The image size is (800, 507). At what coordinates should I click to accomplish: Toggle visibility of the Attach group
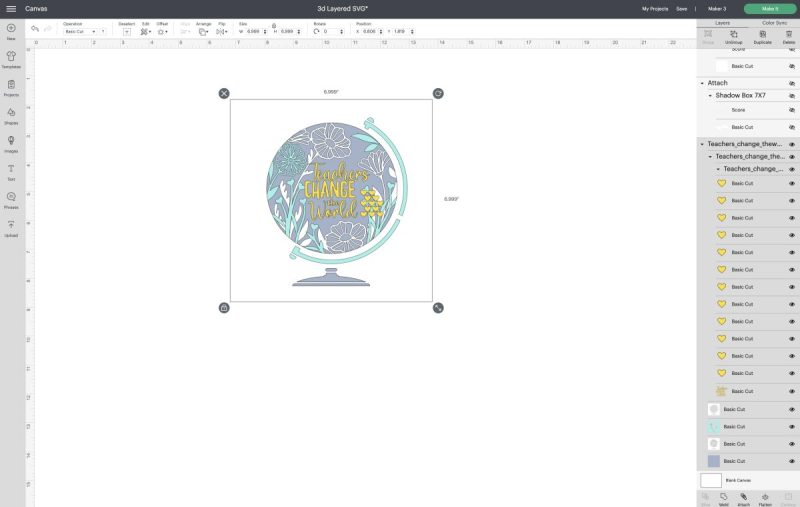[x=792, y=83]
